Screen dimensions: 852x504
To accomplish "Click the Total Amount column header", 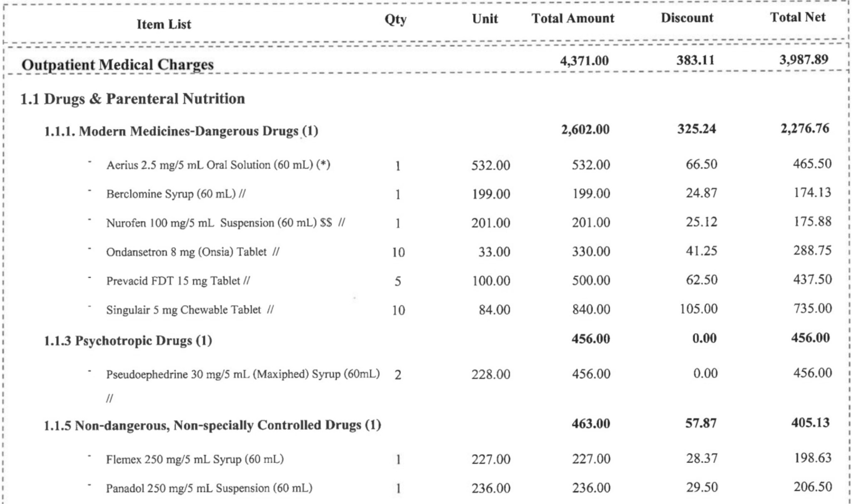I will pos(572,18).
